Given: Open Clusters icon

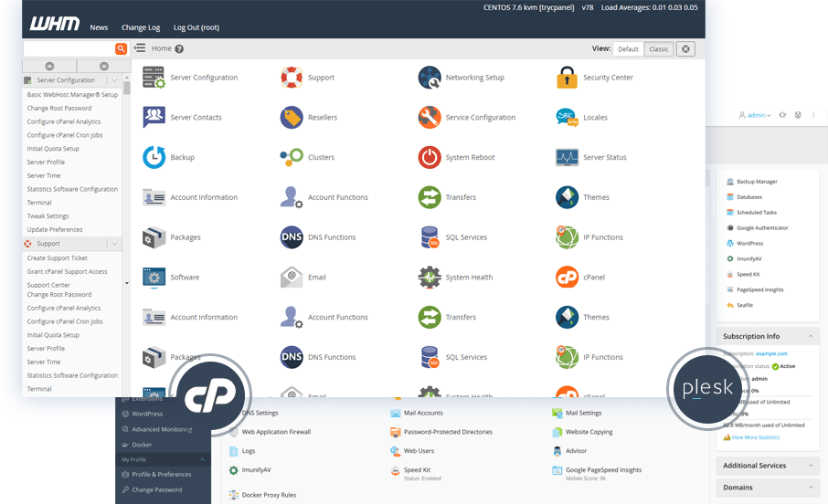Looking at the screenshot, I should (x=292, y=157).
